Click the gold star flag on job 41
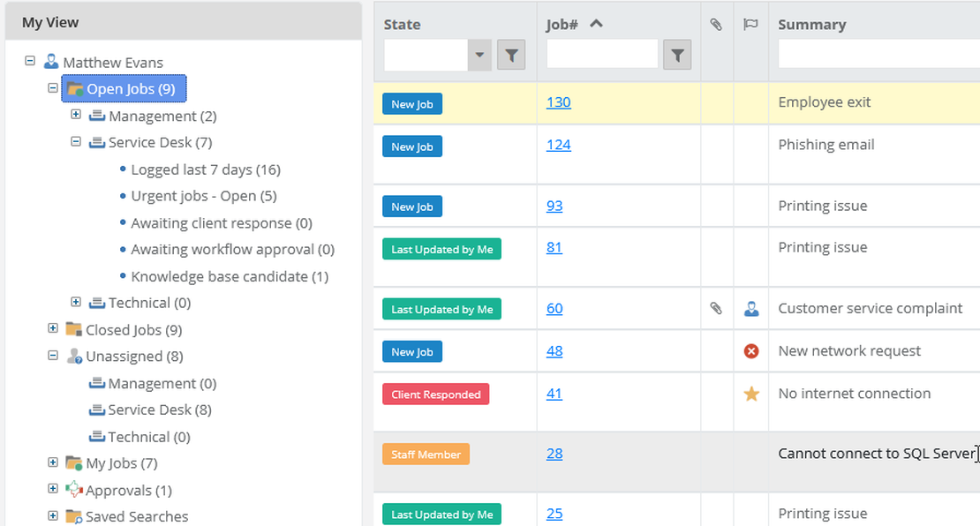The height and width of the screenshot is (526, 980). pyautogui.click(x=751, y=394)
